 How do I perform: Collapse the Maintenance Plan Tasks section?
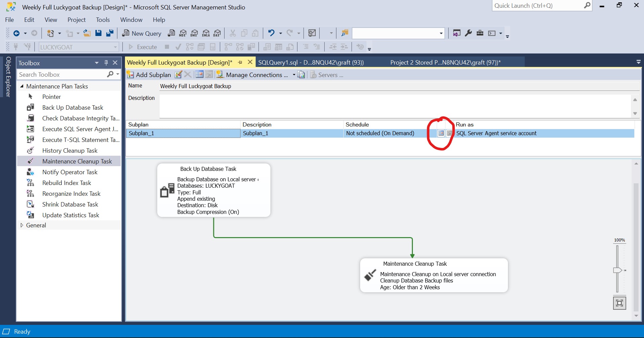pyautogui.click(x=22, y=86)
